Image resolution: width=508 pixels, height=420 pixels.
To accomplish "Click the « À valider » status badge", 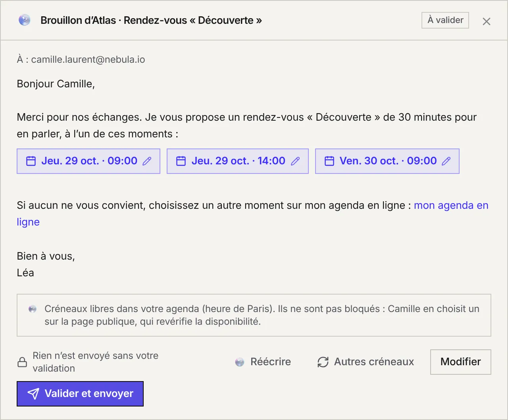I will 445,20.
